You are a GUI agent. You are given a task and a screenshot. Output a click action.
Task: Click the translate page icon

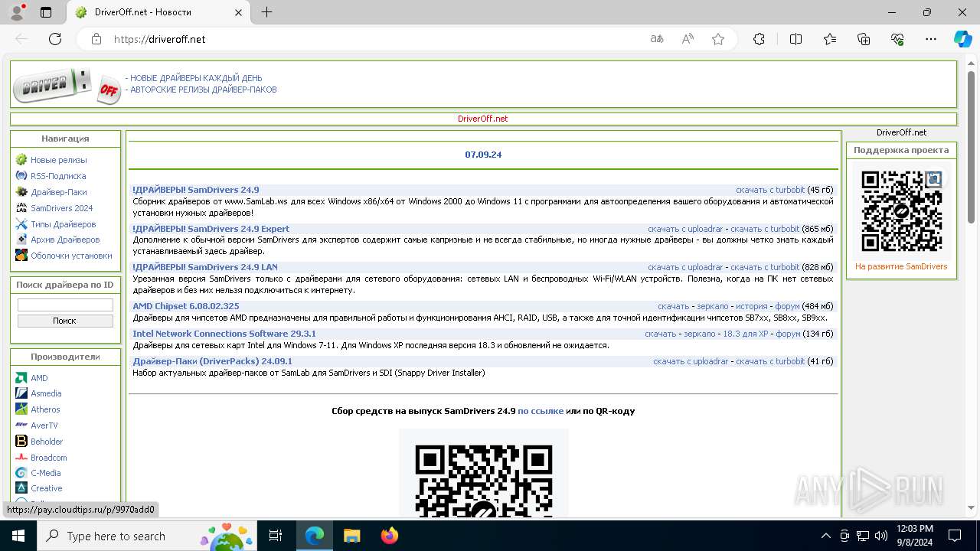tap(657, 39)
